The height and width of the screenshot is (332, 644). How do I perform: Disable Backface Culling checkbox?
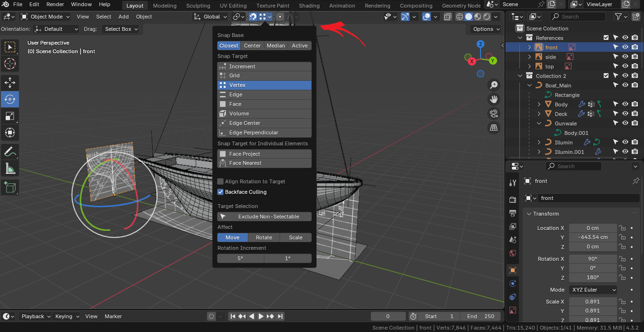221,192
